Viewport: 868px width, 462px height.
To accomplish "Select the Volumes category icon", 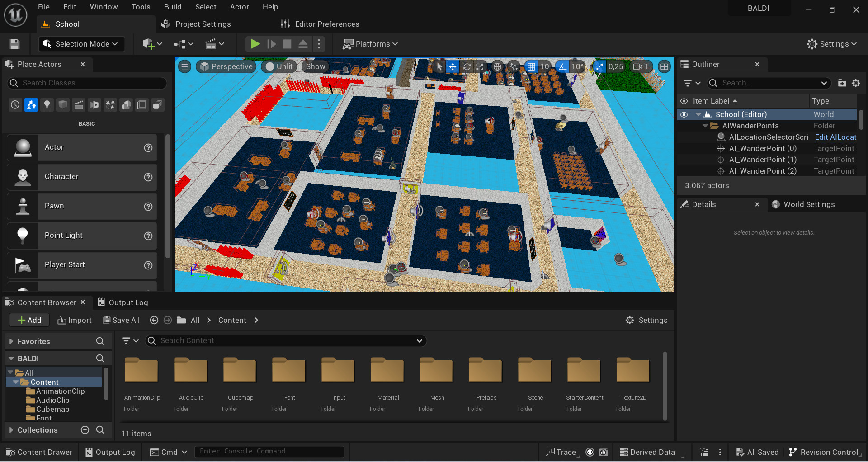I will [x=142, y=105].
